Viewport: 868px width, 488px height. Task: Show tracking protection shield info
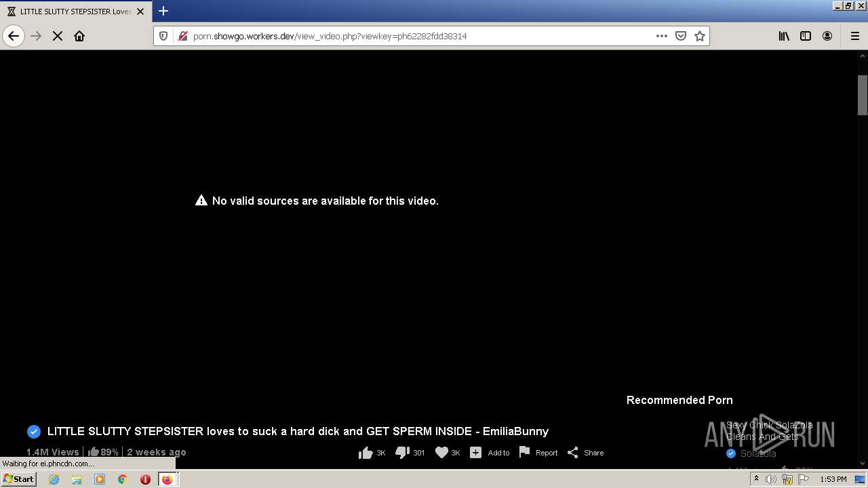coord(163,36)
